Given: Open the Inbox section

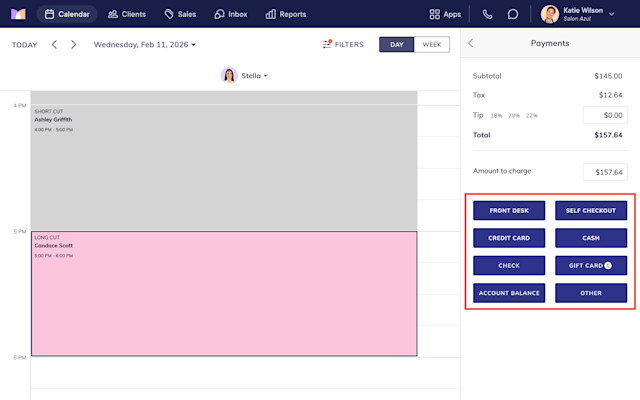Looking at the screenshot, I should pos(231,14).
